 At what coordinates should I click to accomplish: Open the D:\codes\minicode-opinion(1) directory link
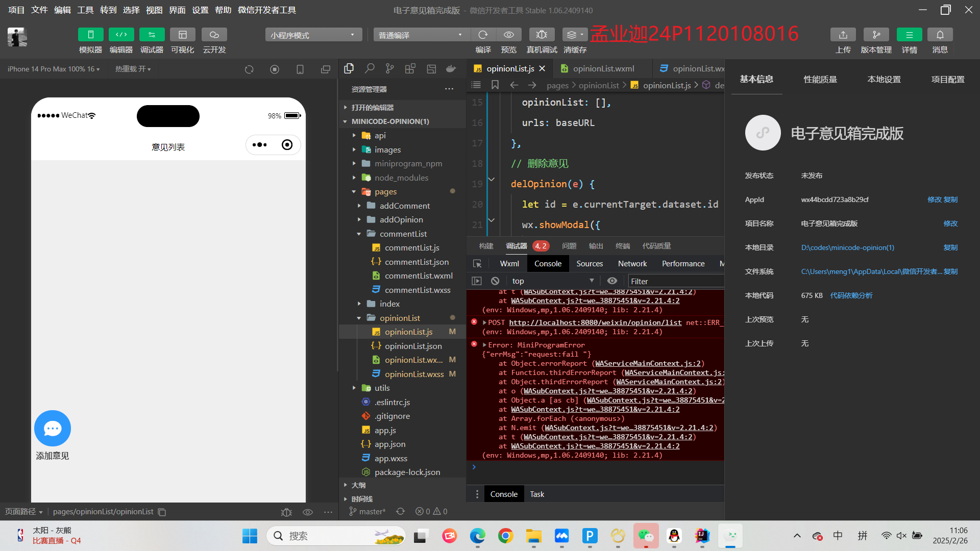point(847,247)
